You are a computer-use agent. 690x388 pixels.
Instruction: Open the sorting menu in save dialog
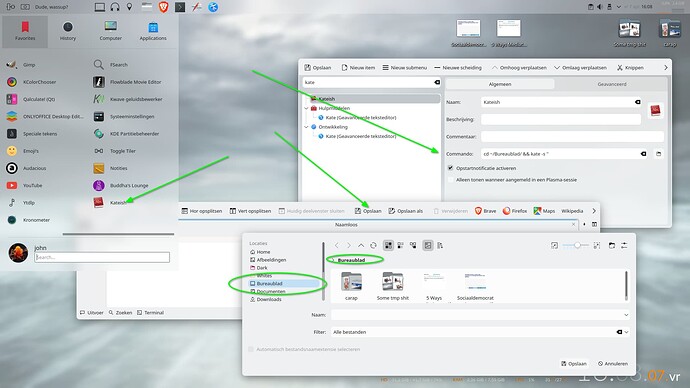[440, 245]
